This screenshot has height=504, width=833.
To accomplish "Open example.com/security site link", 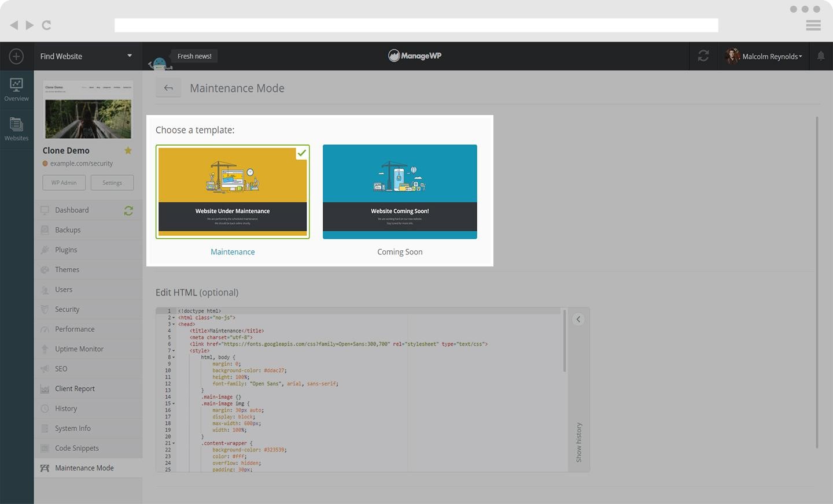I will coord(82,164).
